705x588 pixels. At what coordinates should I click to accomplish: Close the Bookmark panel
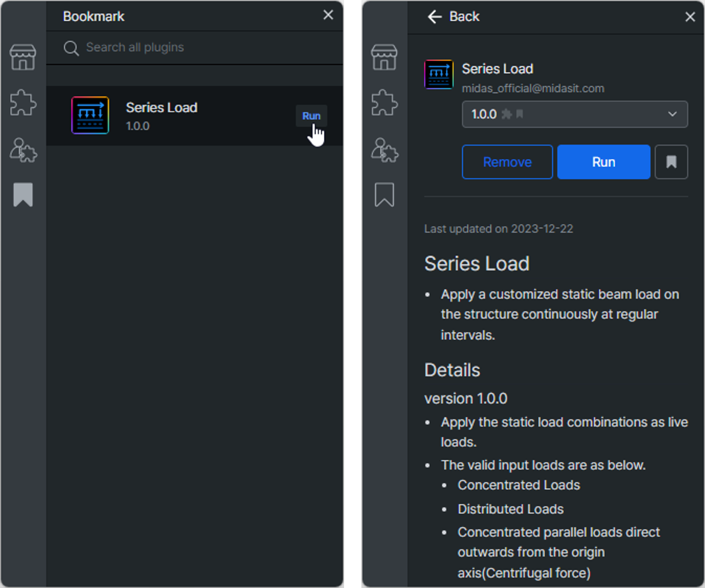tap(328, 15)
